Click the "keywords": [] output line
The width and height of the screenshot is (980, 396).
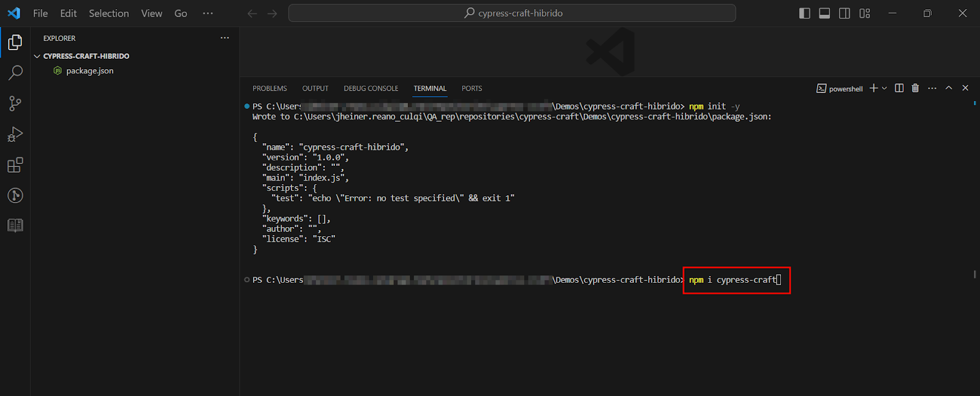coord(296,219)
